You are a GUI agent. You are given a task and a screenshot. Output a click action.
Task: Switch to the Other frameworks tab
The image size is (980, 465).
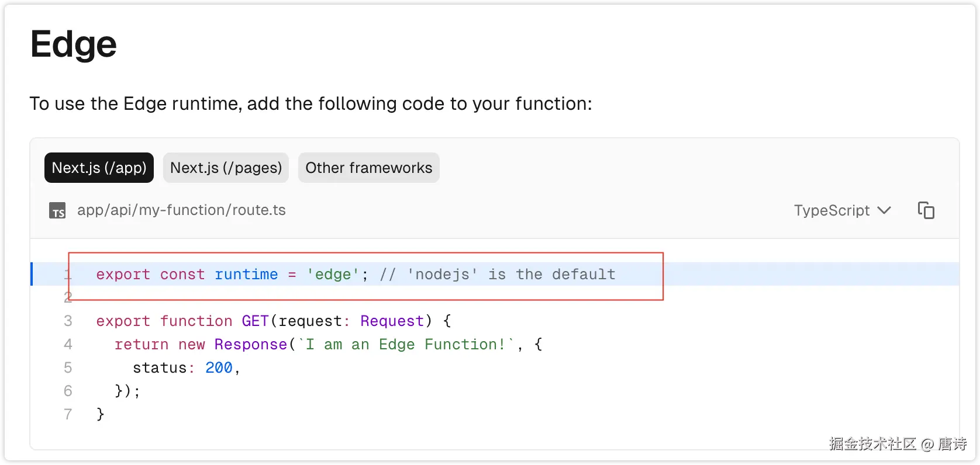pyautogui.click(x=368, y=168)
